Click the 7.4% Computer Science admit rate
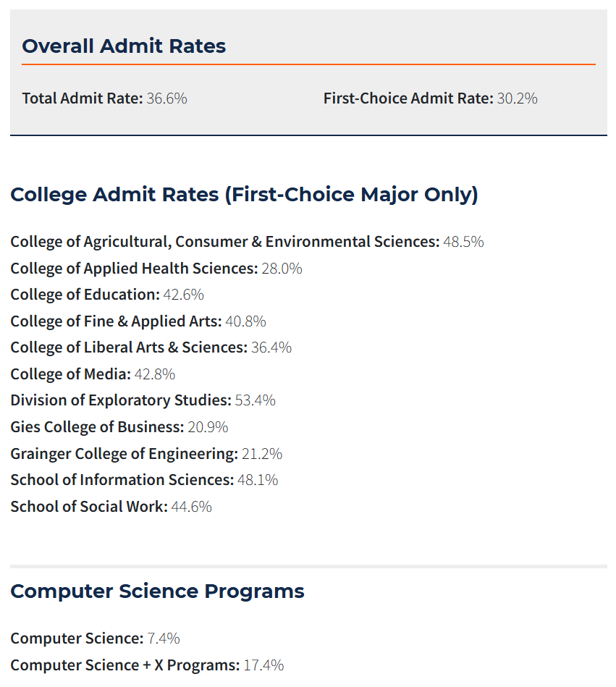616x687 pixels. tap(164, 638)
